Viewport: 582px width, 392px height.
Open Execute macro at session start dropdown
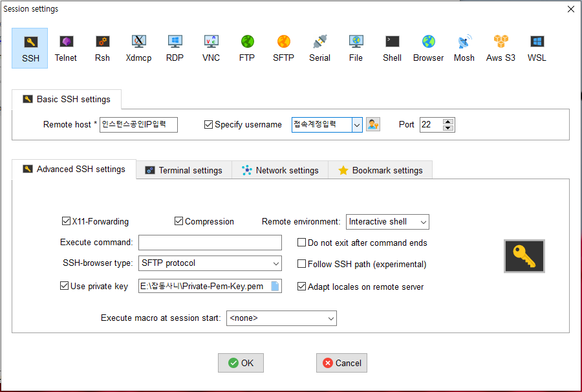click(281, 318)
